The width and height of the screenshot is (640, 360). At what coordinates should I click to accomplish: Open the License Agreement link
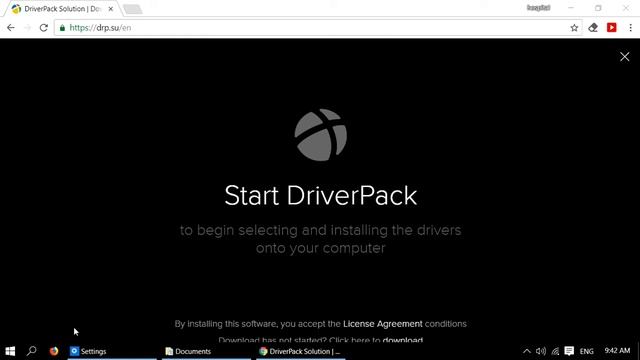(x=382, y=324)
